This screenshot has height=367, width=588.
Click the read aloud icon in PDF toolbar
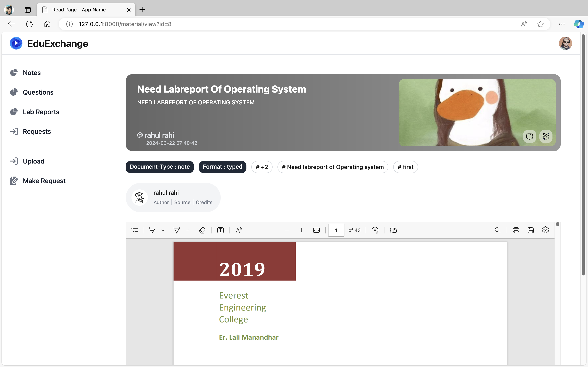(239, 230)
